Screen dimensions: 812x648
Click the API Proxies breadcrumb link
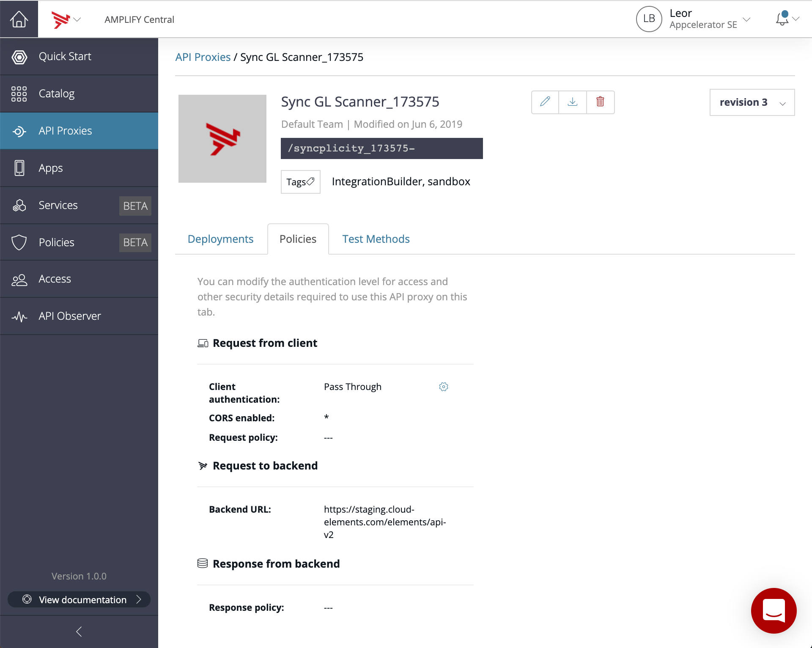click(203, 57)
